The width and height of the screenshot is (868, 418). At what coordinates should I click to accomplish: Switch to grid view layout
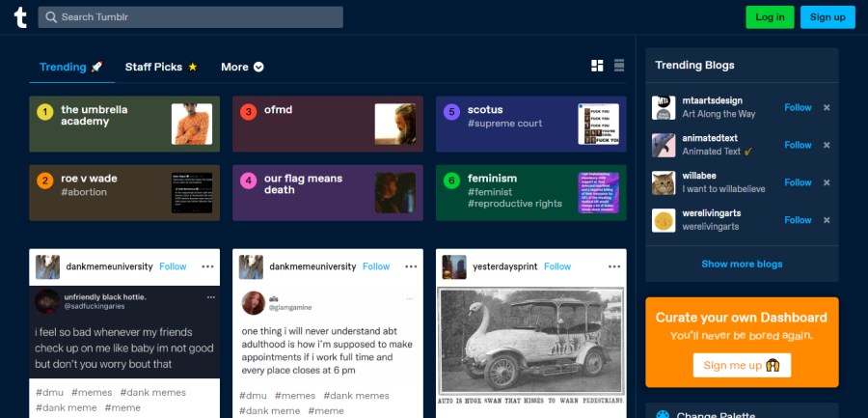pyautogui.click(x=597, y=66)
